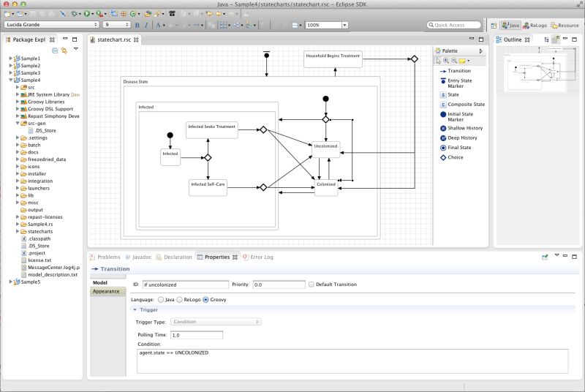585x392 pixels.
Task: Click the Uncolonized state in diagram
Action: point(325,149)
